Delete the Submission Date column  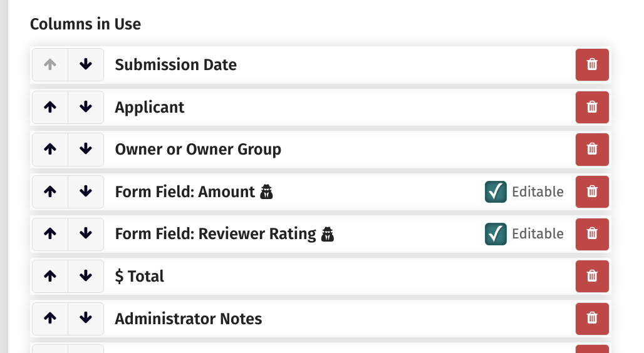tap(592, 65)
